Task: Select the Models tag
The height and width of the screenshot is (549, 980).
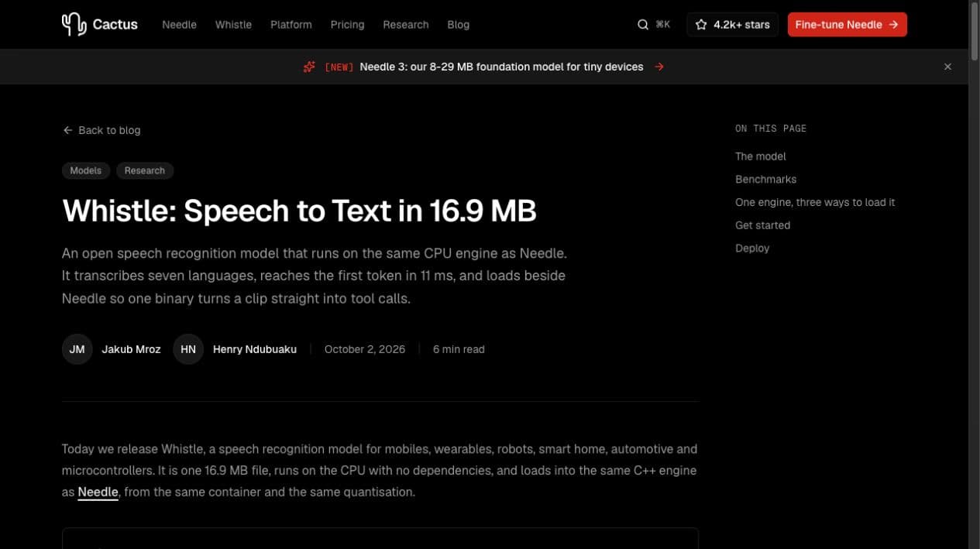Action: tap(86, 170)
